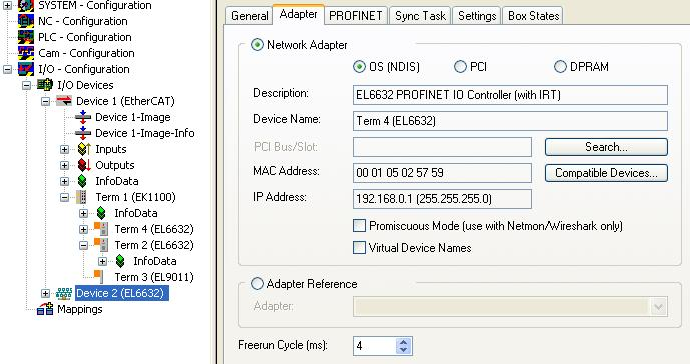Click the PLC - Configuration icon
This screenshot has height=364, width=690.
(26, 37)
